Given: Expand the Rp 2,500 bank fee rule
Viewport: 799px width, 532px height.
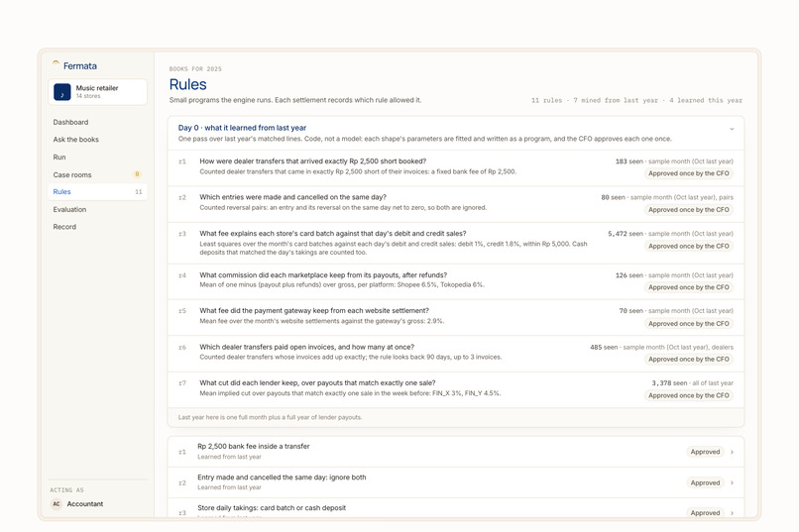Looking at the screenshot, I should [732, 452].
